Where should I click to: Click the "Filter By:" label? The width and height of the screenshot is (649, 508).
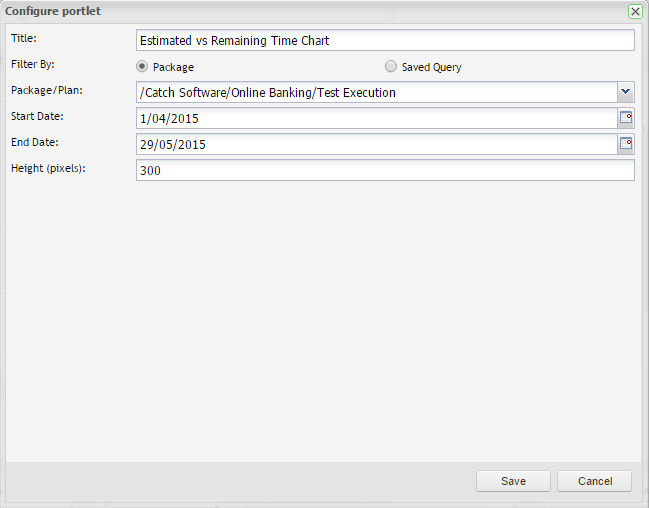click(x=33, y=64)
